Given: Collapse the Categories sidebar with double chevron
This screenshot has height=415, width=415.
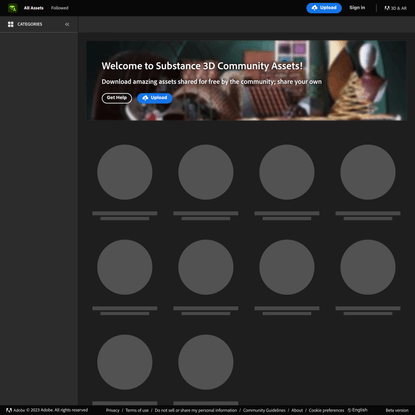Looking at the screenshot, I should (67, 24).
